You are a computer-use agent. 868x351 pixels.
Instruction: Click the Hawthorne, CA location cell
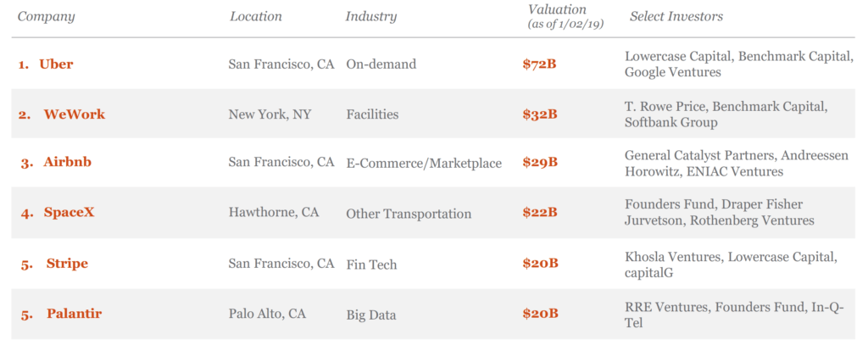click(274, 213)
